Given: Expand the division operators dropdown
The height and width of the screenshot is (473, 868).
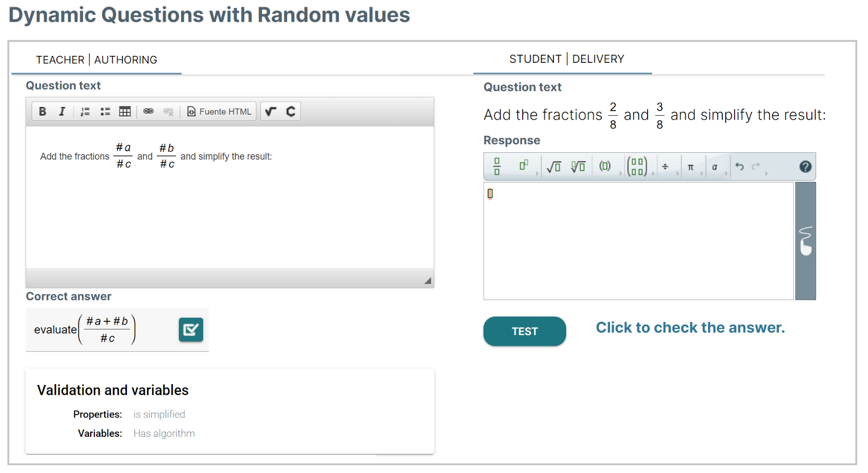Looking at the screenshot, I should click(677, 173).
